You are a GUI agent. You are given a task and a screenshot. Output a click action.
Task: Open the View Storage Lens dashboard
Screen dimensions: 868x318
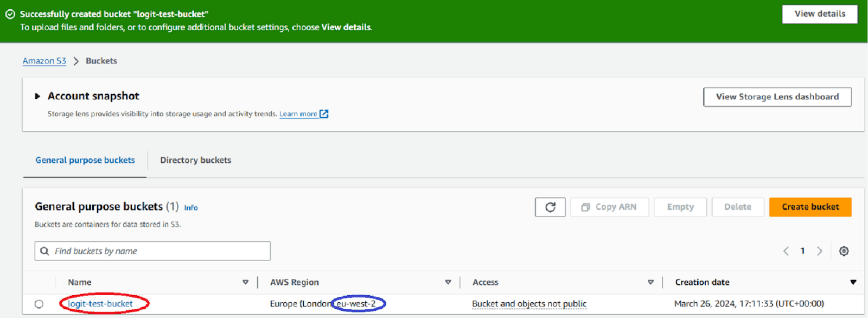point(777,97)
